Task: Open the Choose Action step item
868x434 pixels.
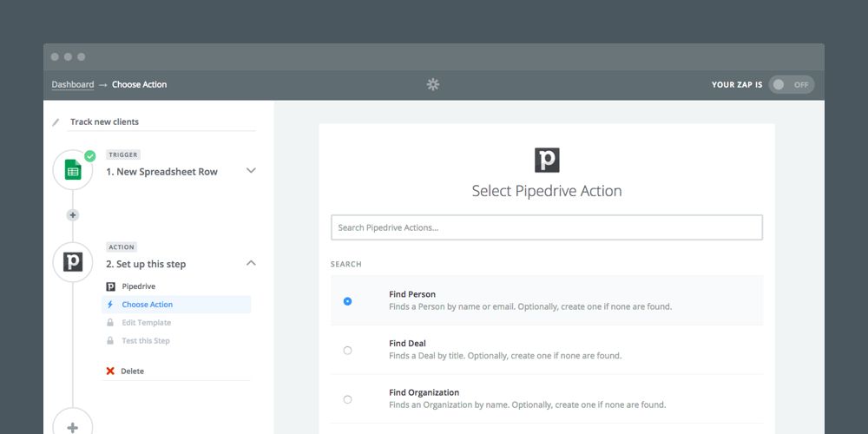Action: [147, 305]
